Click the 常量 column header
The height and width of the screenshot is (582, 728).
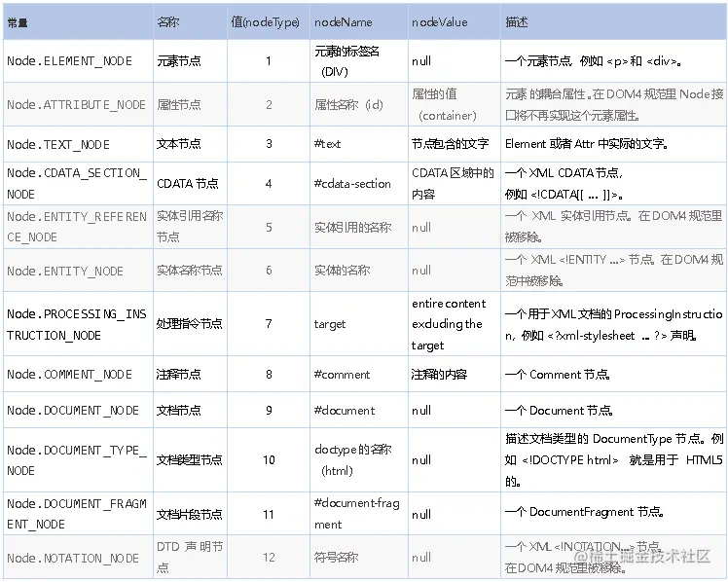pos(78,21)
